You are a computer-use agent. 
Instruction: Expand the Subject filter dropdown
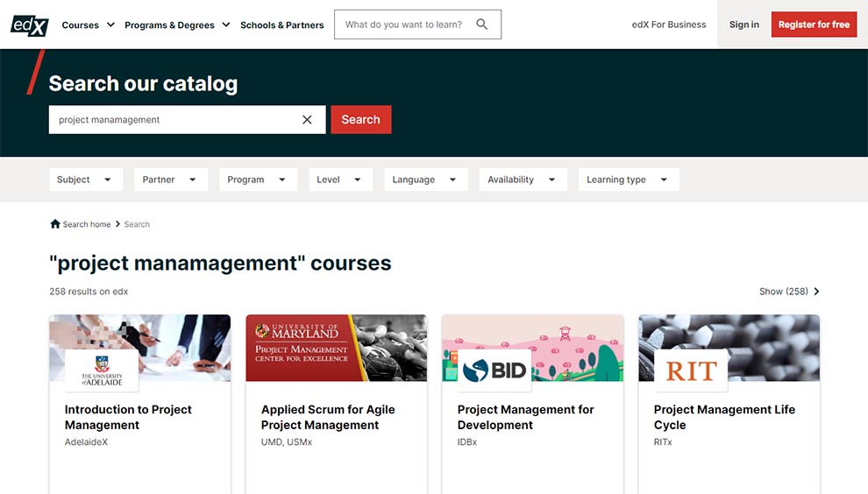coord(86,180)
